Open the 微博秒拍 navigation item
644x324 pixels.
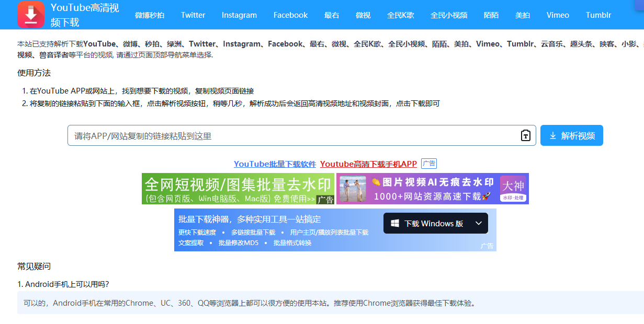click(150, 15)
